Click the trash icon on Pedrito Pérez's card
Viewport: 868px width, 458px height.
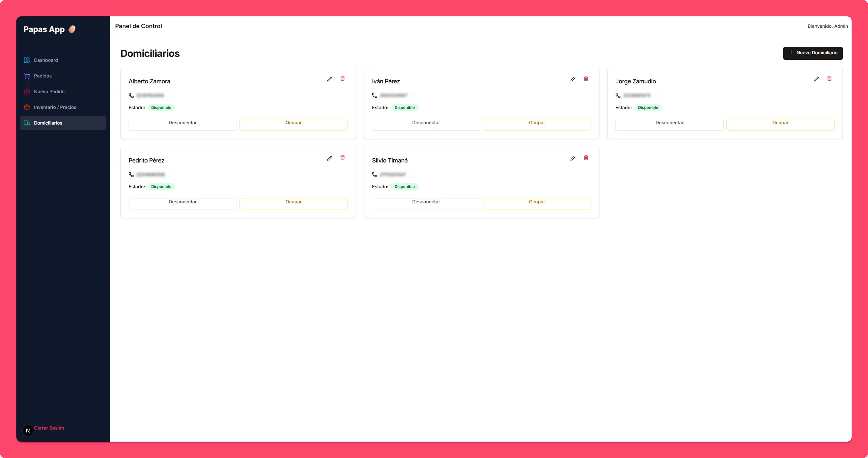tap(343, 158)
